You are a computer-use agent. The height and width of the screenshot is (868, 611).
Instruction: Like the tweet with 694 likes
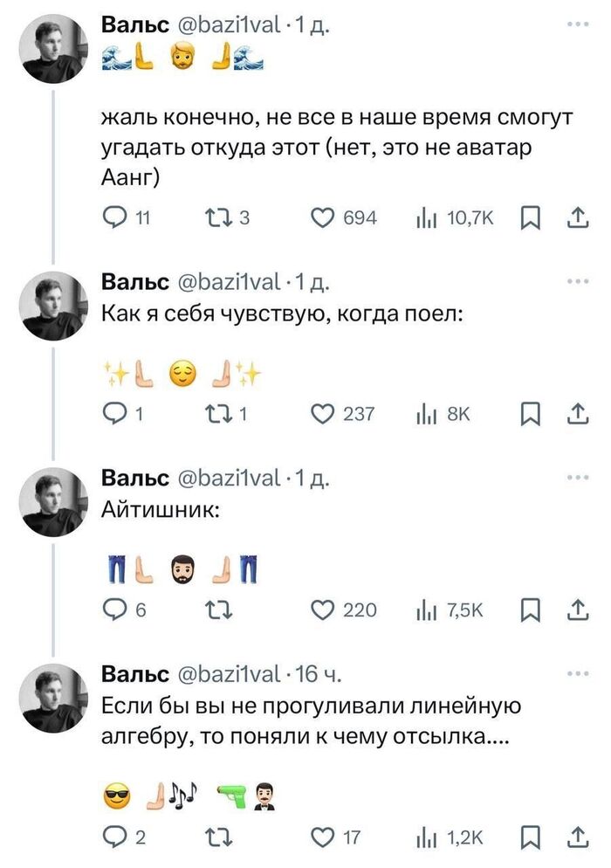tap(324, 217)
